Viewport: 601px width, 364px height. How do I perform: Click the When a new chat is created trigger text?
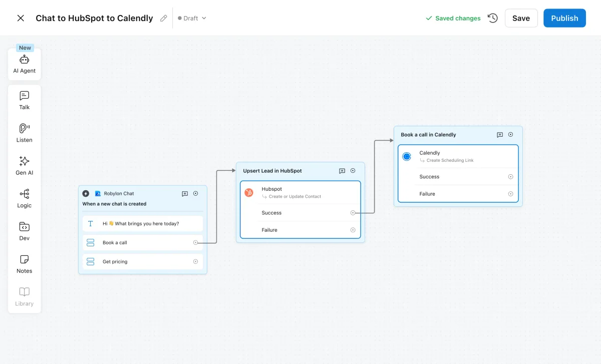point(114,204)
